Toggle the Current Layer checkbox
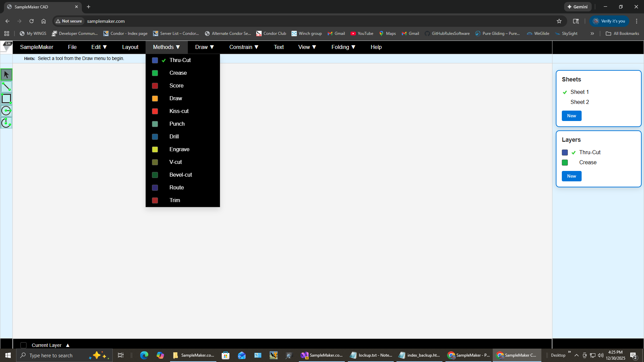The height and width of the screenshot is (362, 644). pos(23,345)
